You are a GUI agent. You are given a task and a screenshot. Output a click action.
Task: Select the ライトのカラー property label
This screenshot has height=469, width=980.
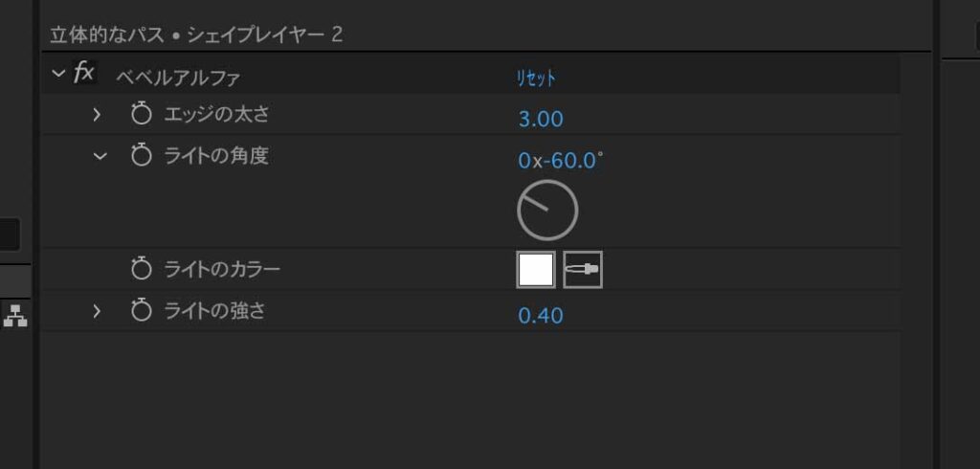pyautogui.click(x=222, y=270)
